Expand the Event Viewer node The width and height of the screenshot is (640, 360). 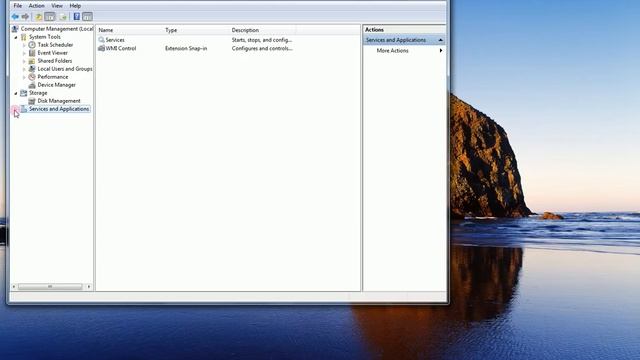pos(24,53)
